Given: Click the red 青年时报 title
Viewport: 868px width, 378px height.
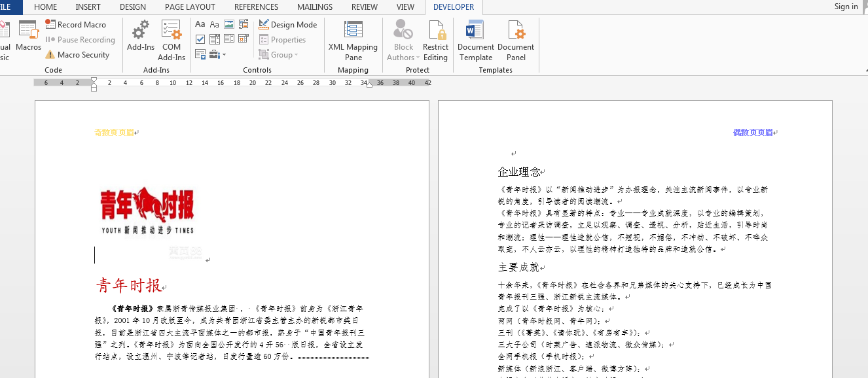Looking at the screenshot, I should pyautogui.click(x=128, y=286).
